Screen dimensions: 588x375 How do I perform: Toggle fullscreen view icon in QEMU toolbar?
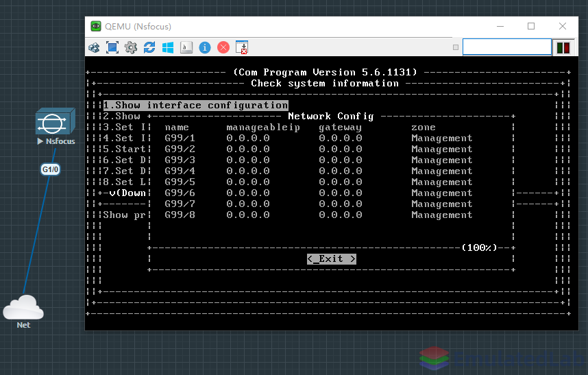pyautogui.click(x=112, y=47)
